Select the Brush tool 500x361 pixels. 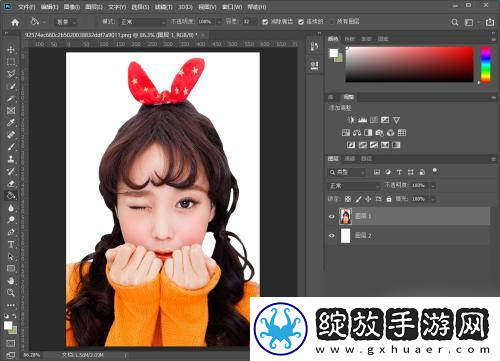(x=11, y=147)
